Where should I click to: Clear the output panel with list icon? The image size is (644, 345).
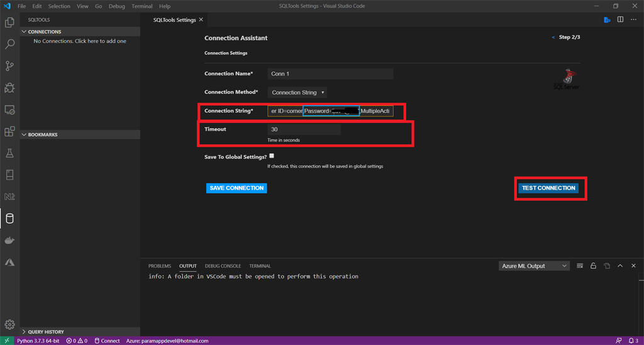(x=579, y=266)
